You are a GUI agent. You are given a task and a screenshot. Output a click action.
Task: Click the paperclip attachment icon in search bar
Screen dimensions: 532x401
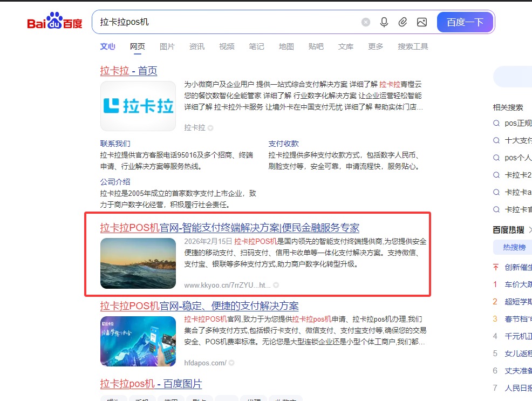tap(403, 22)
